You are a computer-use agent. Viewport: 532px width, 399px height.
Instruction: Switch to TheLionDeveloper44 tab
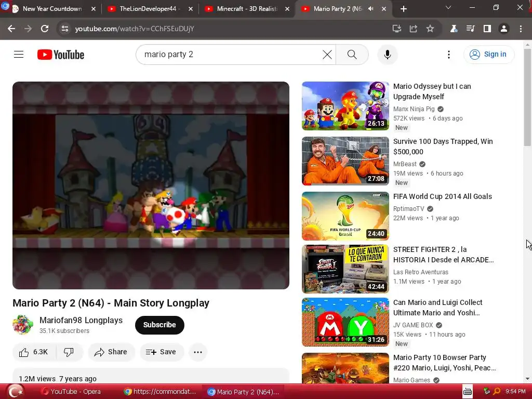coord(150,9)
